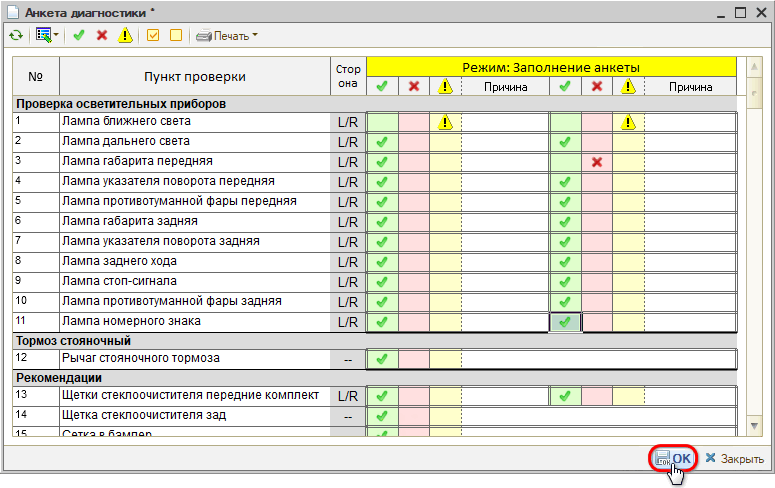Viewport: 775px width, 488px height.
Task: Click the toolbar checked-box select all icon
Action: coord(153,35)
